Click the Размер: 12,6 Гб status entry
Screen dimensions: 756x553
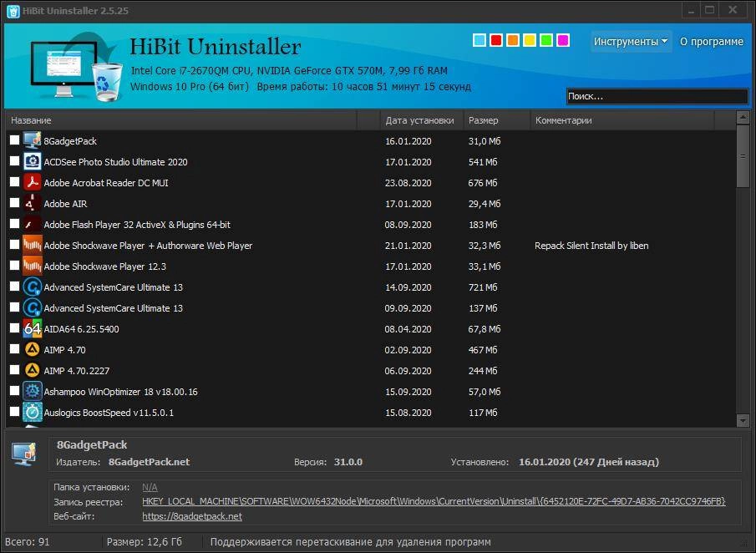(x=145, y=542)
